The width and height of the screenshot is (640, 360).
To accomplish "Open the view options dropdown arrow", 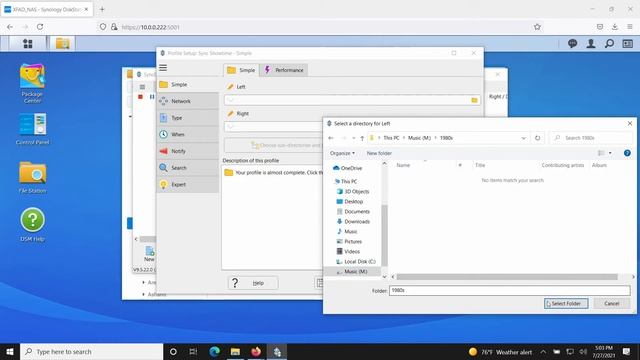I will point(610,153).
